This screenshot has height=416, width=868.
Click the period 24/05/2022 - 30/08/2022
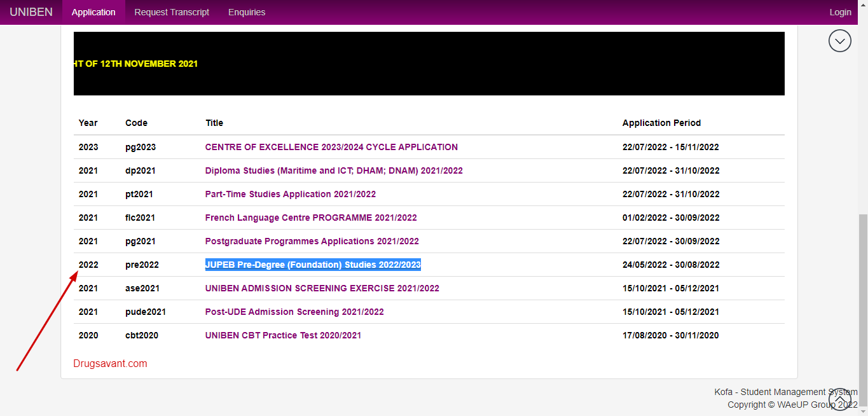(x=671, y=265)
